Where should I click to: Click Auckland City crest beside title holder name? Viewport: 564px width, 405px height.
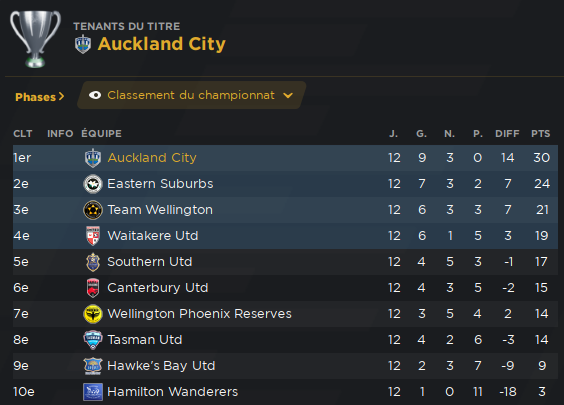pos(83,44)
